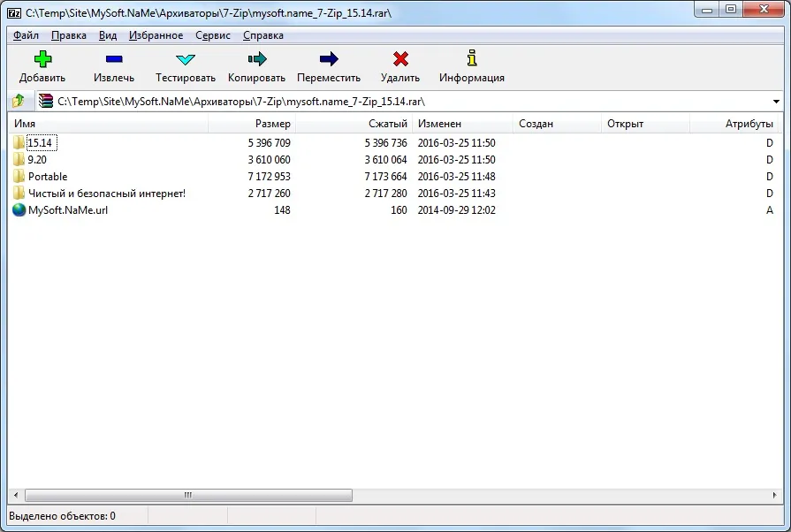Click packed size 5 396 736

tap(386, 142)
